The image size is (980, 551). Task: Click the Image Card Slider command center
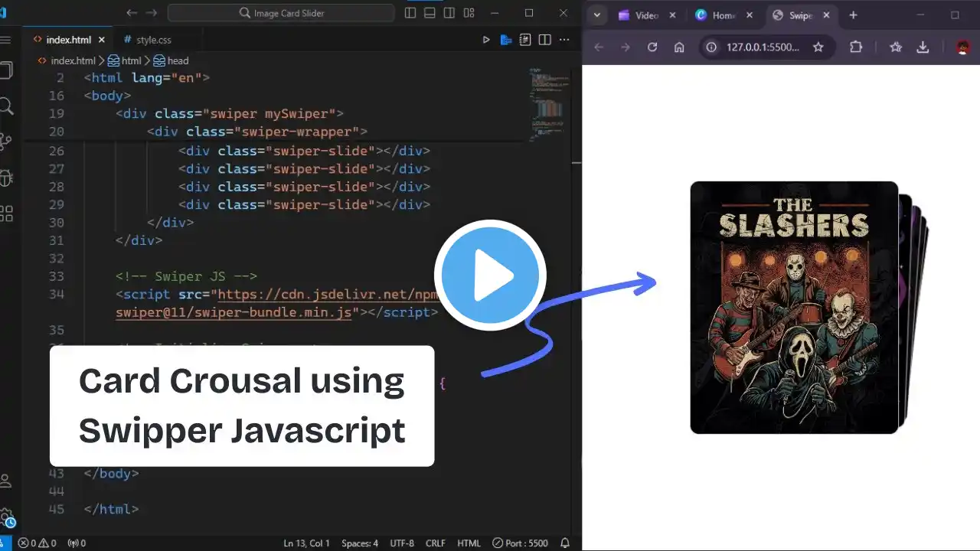(281, 13)
